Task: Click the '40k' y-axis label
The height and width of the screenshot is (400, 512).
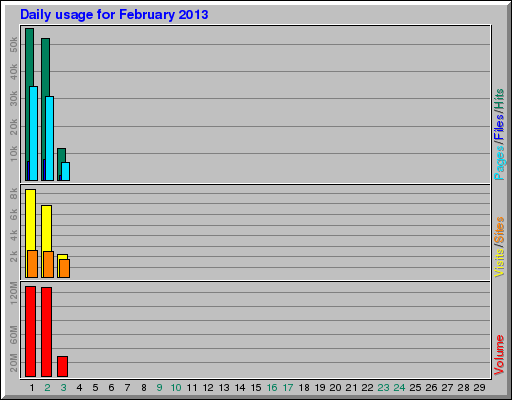Action: pos(13,72)
